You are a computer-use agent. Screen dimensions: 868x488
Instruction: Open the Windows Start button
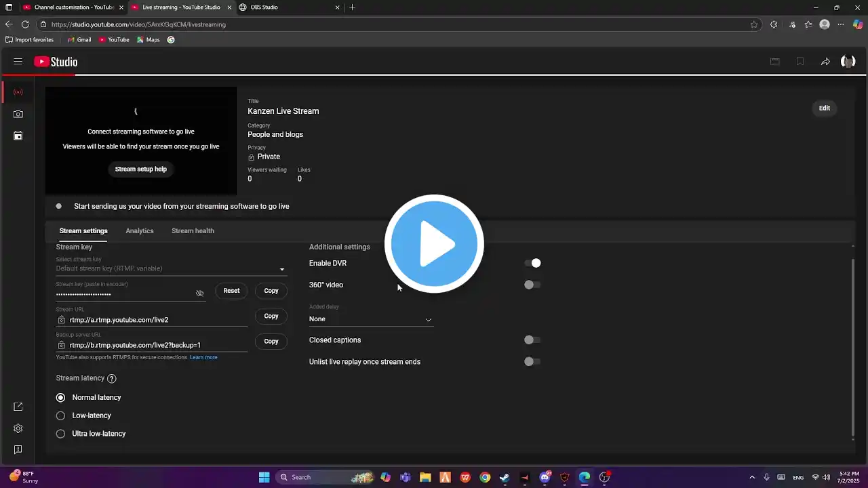pos(264,477)
